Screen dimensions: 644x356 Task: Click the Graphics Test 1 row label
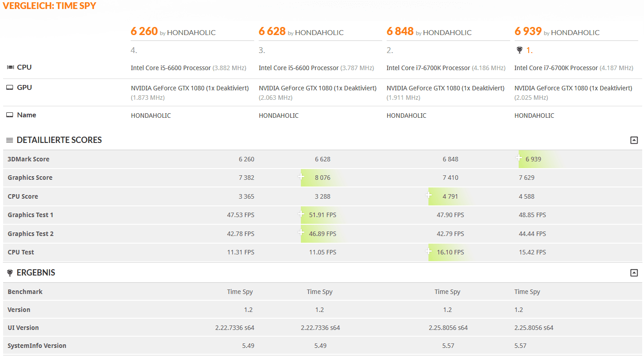(31, 215)
